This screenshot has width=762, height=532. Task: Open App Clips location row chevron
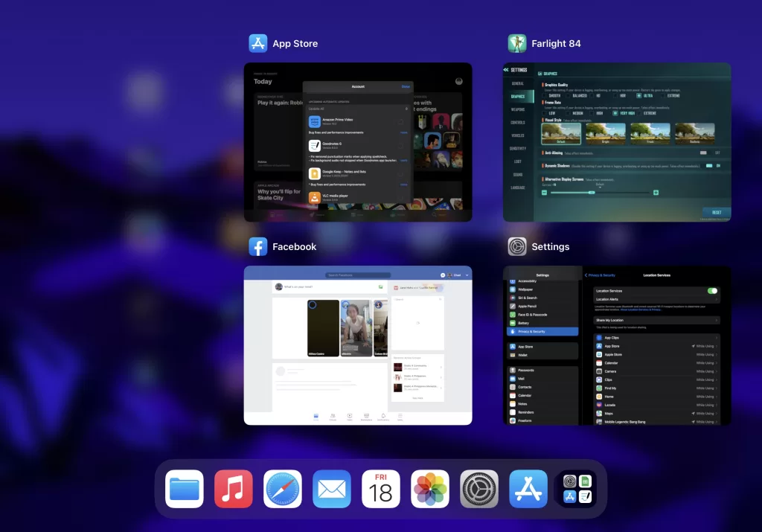[716, 338]
